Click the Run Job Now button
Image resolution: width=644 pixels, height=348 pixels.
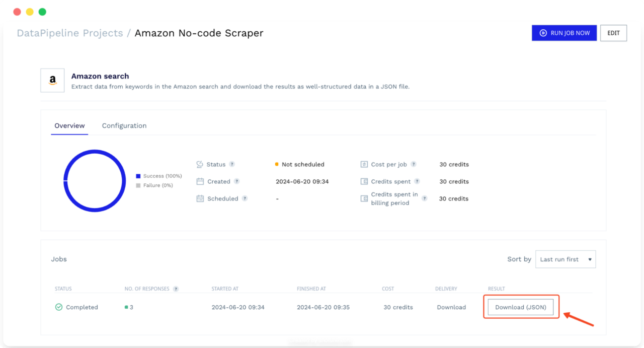click(565, 33)
